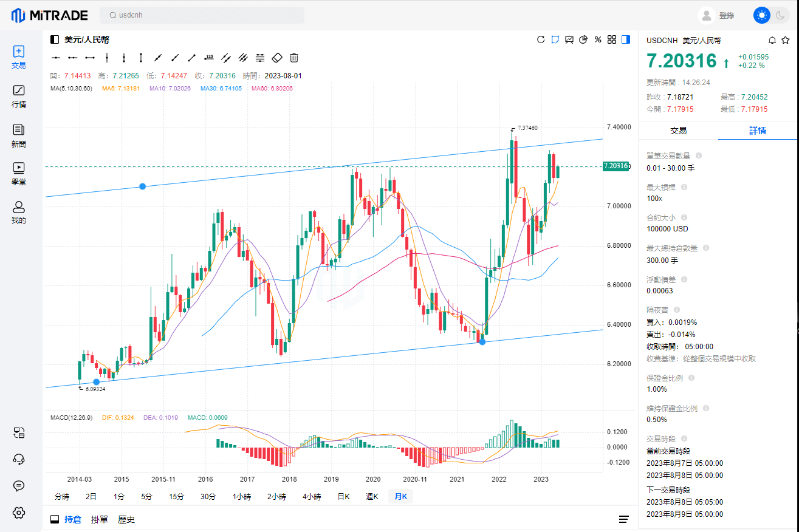Toggle the left panel icon beside 美元/人民幣

[55, 39]
